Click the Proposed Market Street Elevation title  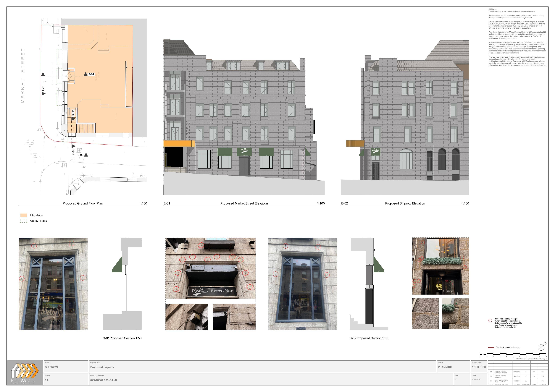(x=244, y=203)
